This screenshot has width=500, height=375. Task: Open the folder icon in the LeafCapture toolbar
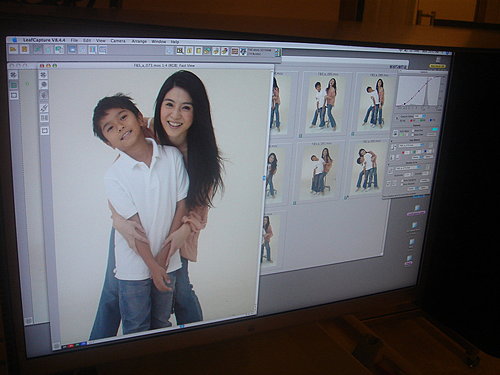(x=13, y=49)
